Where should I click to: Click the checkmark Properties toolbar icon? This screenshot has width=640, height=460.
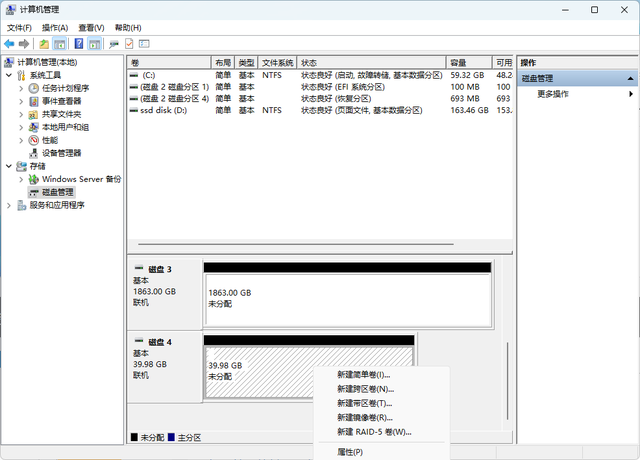[129, 44]
